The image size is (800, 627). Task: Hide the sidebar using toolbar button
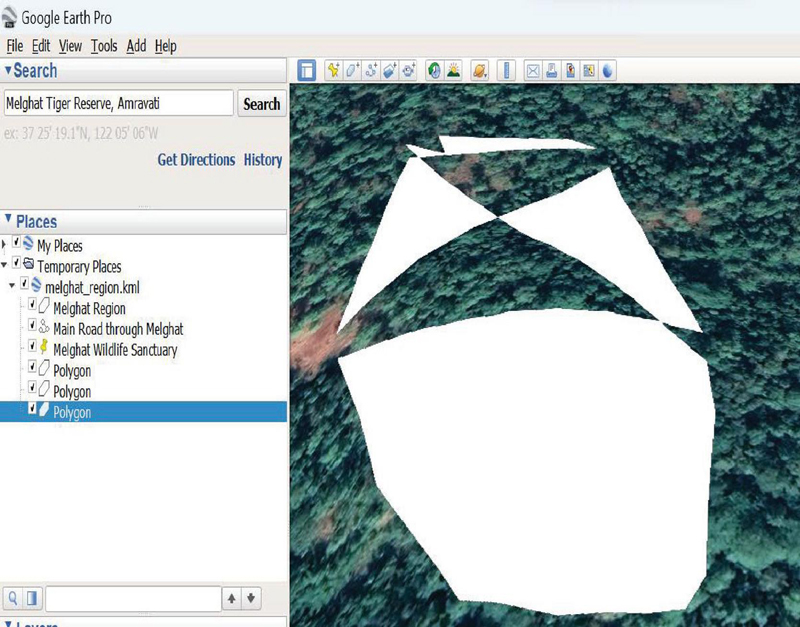point(307,70)
